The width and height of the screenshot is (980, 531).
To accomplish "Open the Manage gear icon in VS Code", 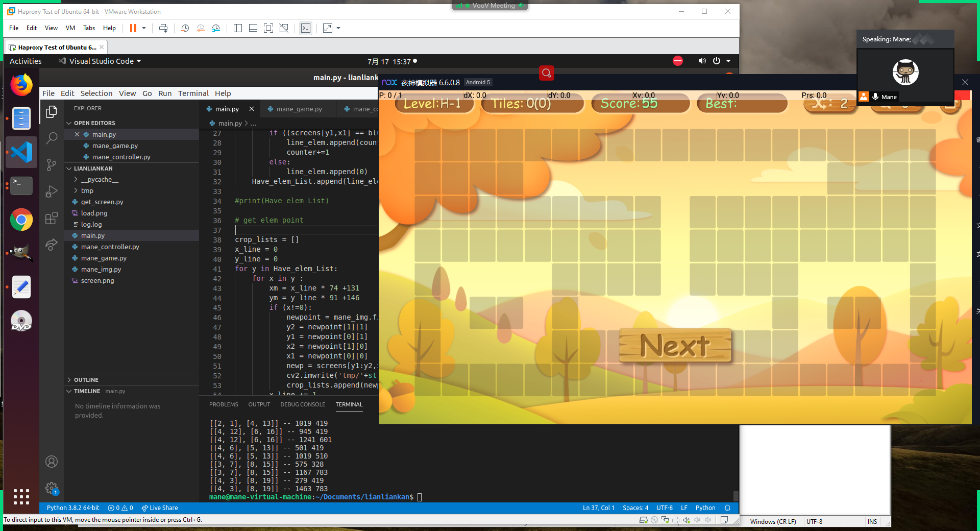I will pyautogui.click(x=51, y=488).
